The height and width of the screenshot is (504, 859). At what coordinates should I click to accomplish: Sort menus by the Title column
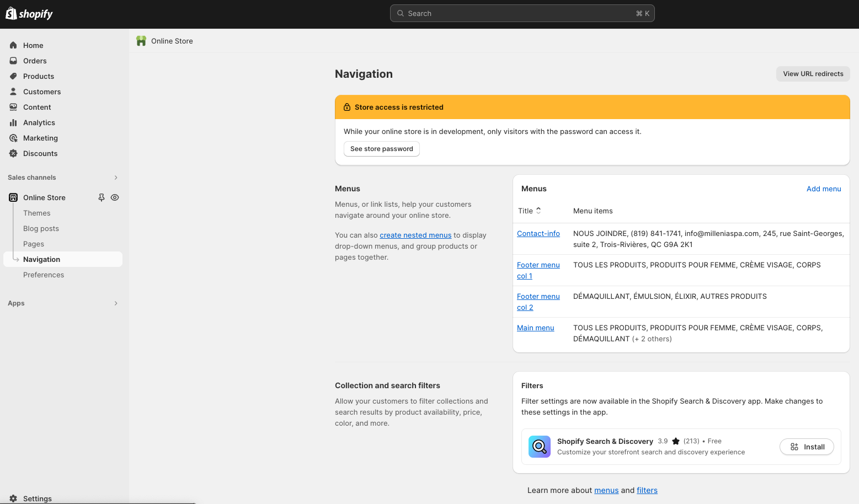tap(529, 211)
